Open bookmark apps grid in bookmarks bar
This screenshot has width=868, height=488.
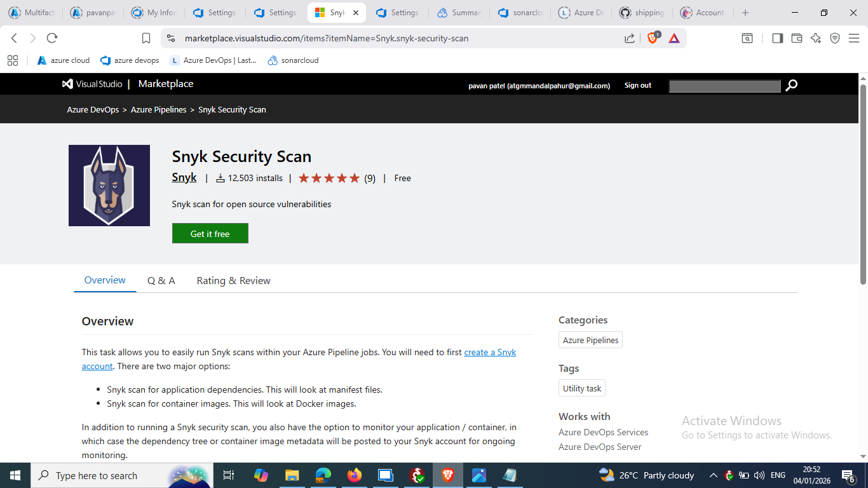pyautogui.click(x=12, y=60)
